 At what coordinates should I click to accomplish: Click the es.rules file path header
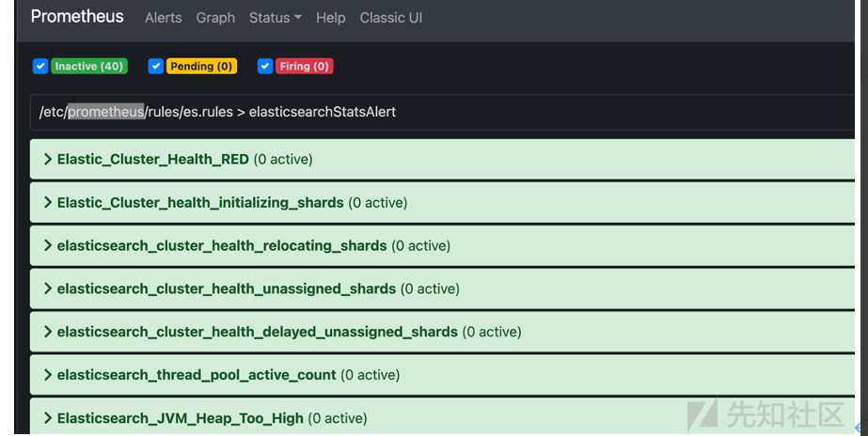pyautogui.click(x=217, y=112)
